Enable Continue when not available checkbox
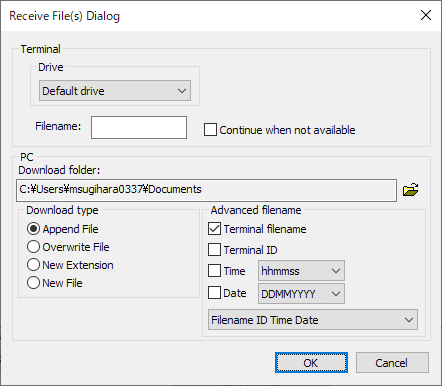This screenshot has width=442, height=386. pyautogui.click(x=210, y=130)
